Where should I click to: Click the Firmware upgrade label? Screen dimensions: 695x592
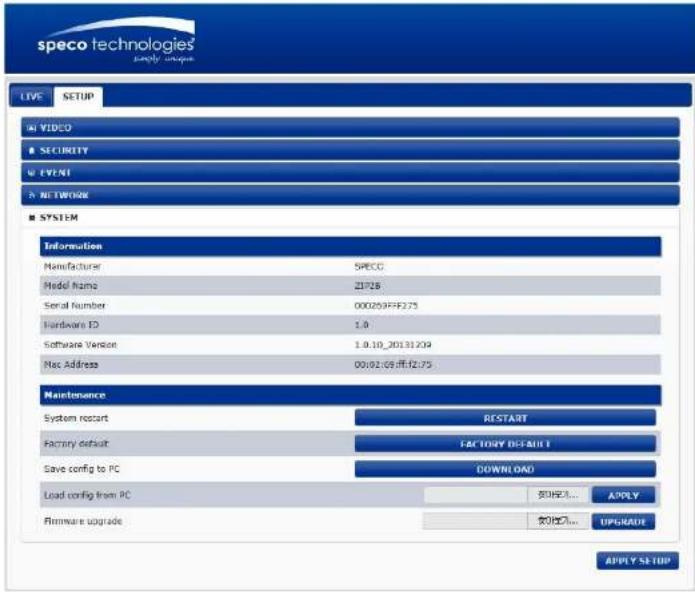click(x=83, y=522)
